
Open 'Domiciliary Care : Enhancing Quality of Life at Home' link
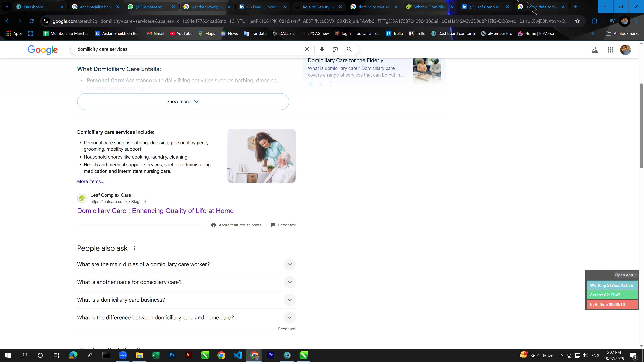tap(155, 211)
